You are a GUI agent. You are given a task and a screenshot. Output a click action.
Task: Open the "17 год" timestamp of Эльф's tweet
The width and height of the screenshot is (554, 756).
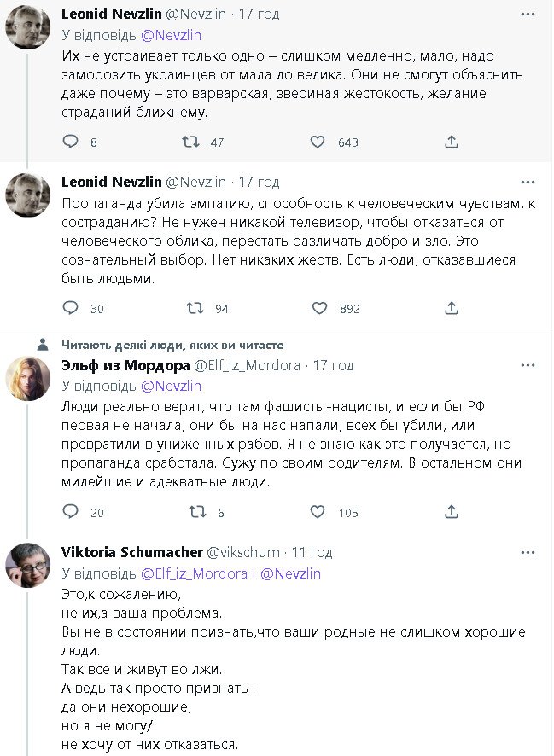click(333, 365)
